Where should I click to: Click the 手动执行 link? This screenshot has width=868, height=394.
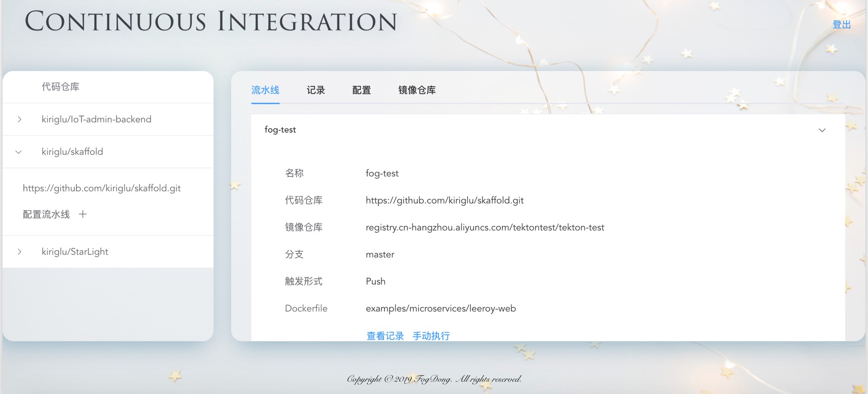pos(431,336)
